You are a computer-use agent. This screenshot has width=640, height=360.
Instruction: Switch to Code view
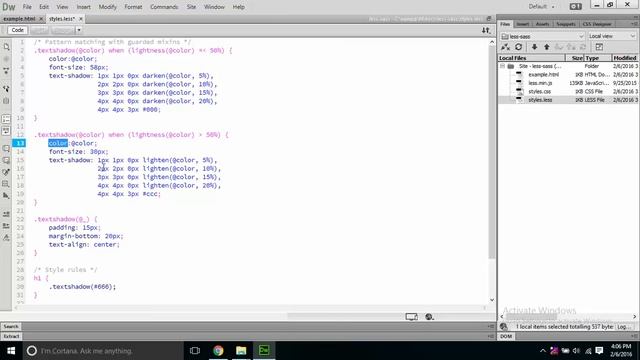(18, 30)
